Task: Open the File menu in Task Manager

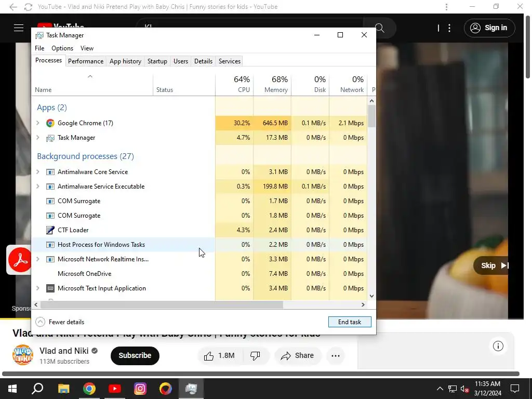Action: 39,48
